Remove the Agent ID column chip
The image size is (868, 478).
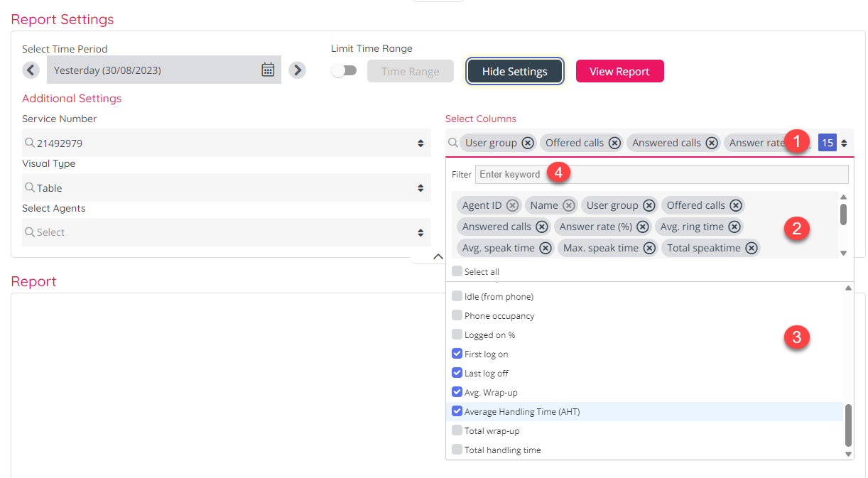pyautogui.click(x=512, y=205)
